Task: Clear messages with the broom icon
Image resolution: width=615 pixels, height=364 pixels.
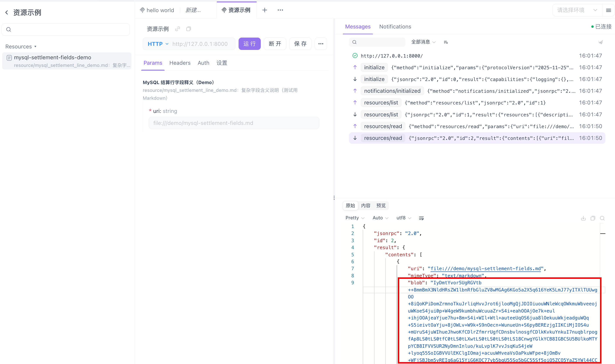Action: point(600,42)
